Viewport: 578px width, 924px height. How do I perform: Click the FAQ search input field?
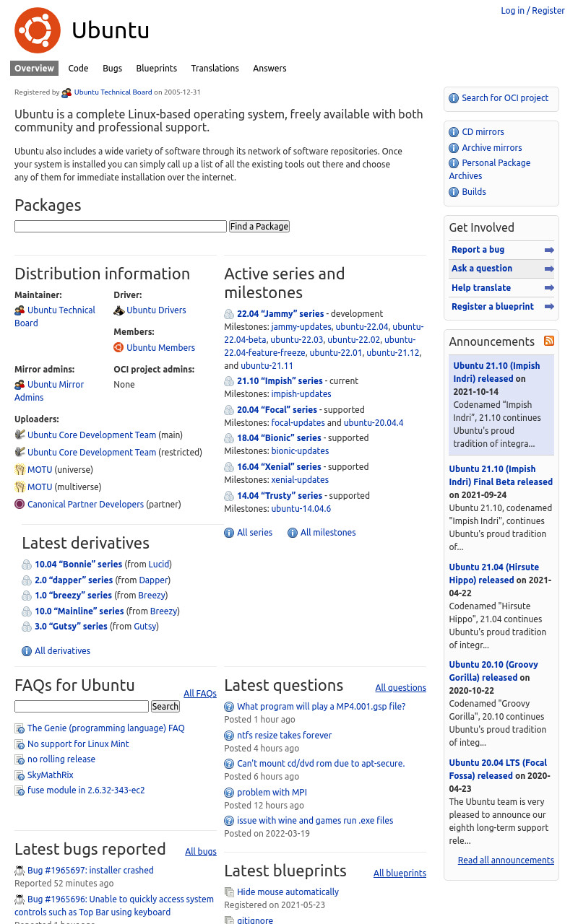point(82,707)
